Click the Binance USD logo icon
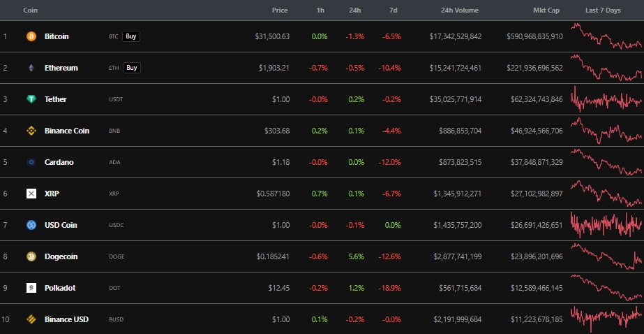 tap(31, 319)
